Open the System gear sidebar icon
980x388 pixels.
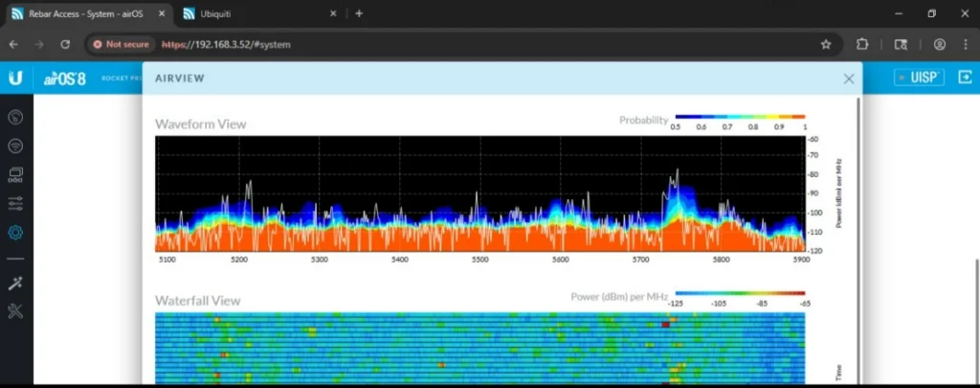(x=15, y=233)
